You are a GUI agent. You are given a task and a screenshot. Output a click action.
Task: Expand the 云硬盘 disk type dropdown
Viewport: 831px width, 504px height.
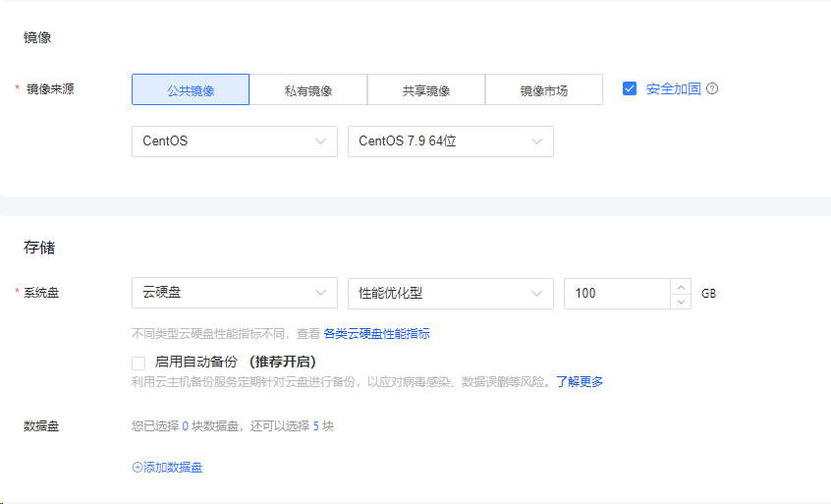click(234, 293)
